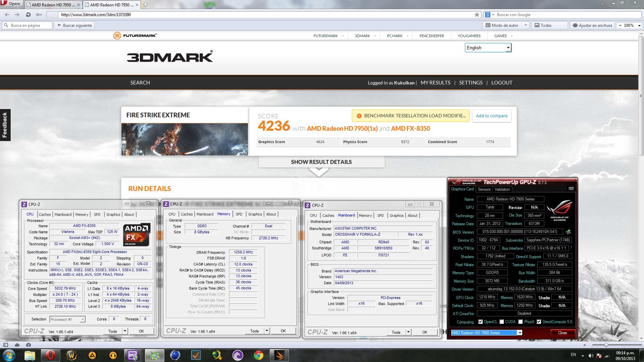
Task: Click the SEARCH link in 3DMark bar
Action: tap(140, 83)
